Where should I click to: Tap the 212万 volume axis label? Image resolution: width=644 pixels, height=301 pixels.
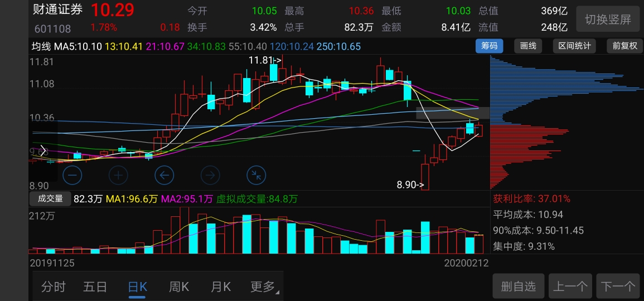[x=42, y=216]
